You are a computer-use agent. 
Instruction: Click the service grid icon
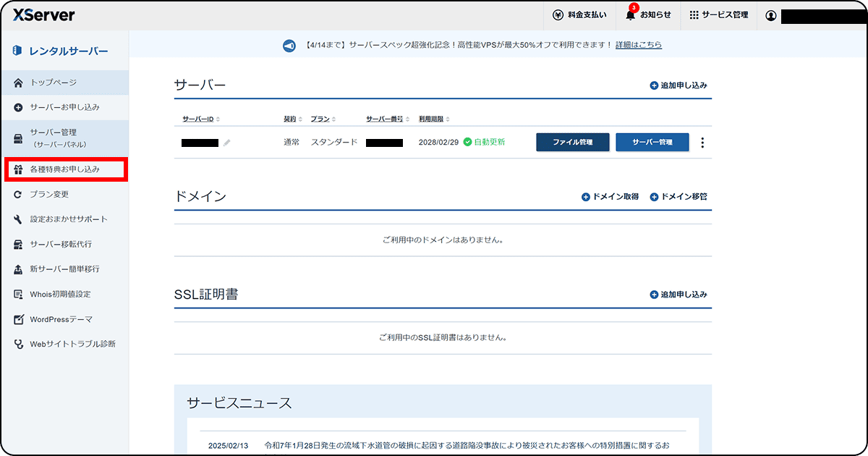pyautogui.click(x=694, y=15)
